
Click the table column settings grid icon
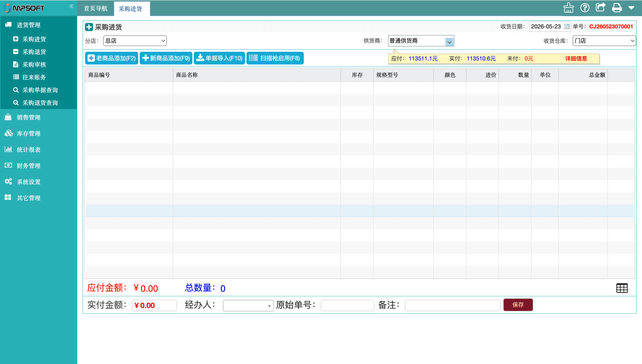pyautogui.click(x=622, y=288)
